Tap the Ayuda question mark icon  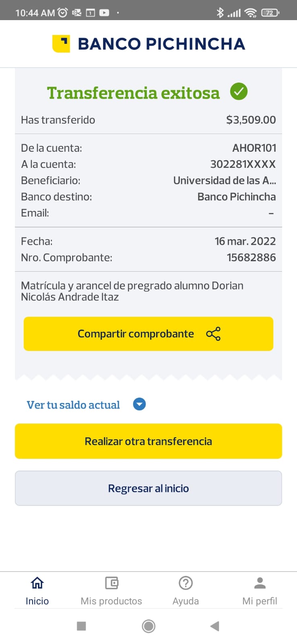pyautogui.click(x=186, y=583)
